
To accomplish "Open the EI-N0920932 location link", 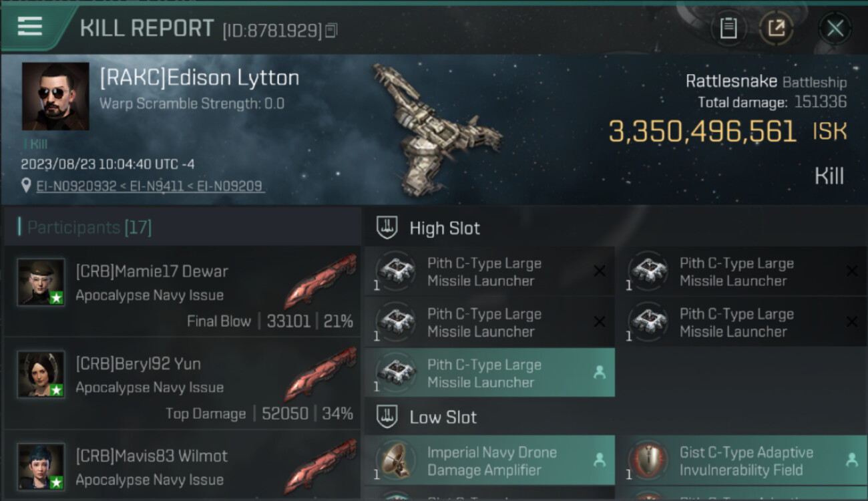I will (x=77, y=186).
